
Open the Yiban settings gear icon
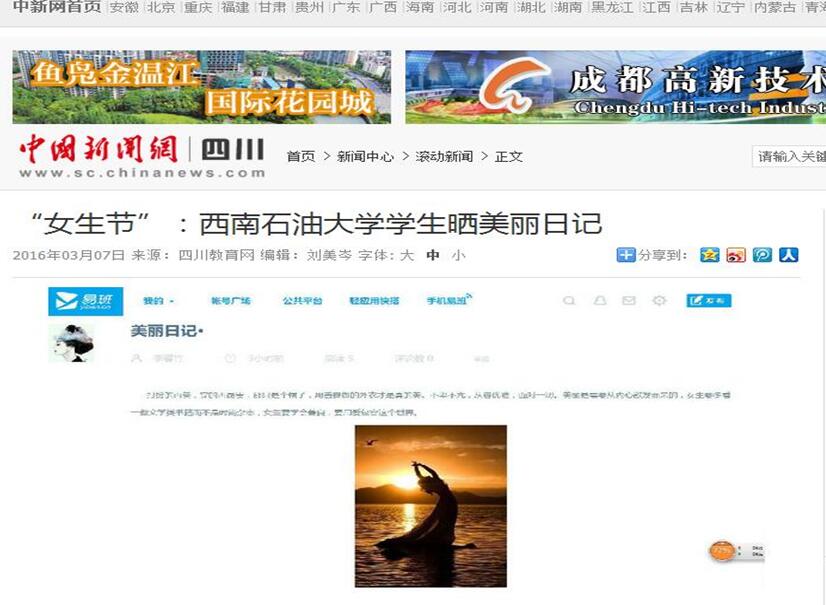point(659,301)
